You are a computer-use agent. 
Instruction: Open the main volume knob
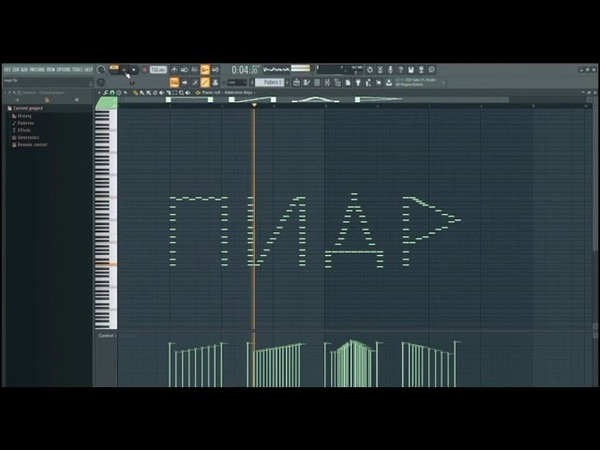pyautogui.click(x=101, y=70)
